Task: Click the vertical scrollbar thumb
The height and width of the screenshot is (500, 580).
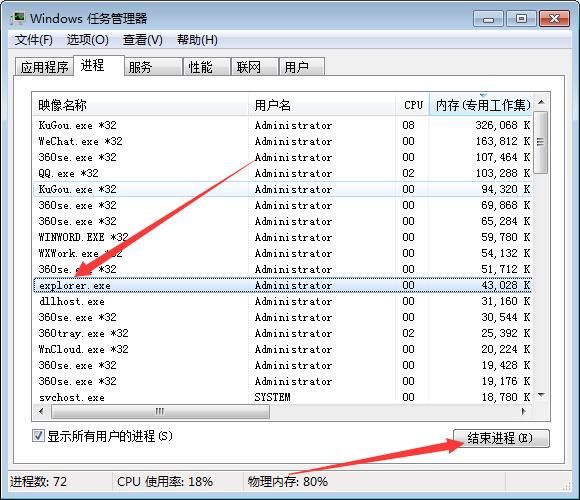Action: (541, 142)
